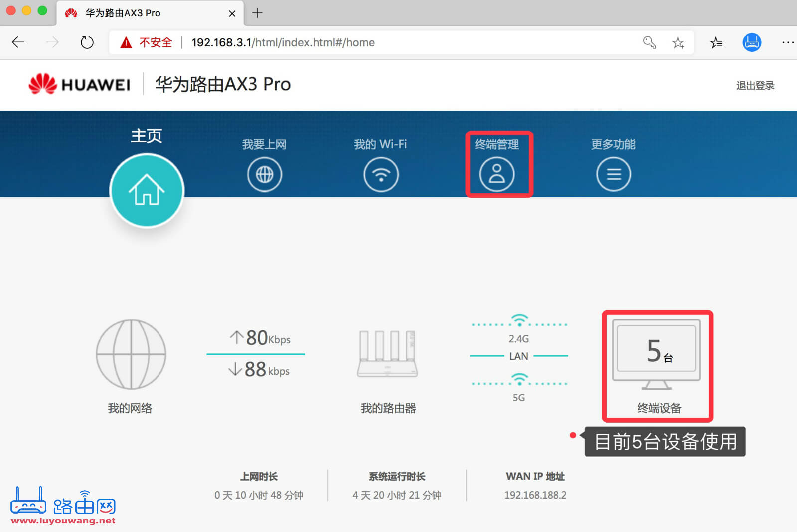797x532 pixels.
Task: Open the favorites list icon
Action: tap(716, 43)
